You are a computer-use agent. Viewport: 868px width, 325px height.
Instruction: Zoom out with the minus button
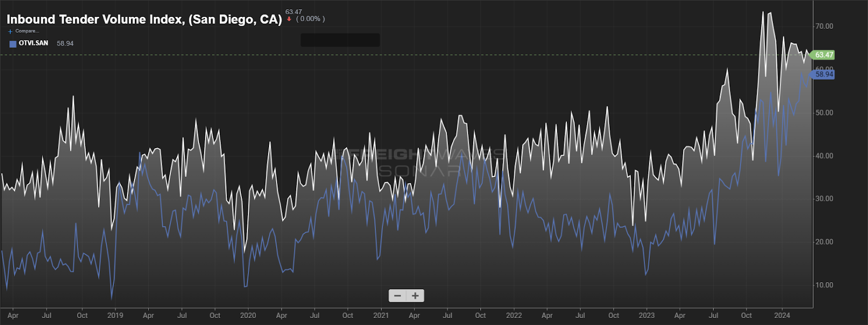pyautogui.click(x=398, y=296)
